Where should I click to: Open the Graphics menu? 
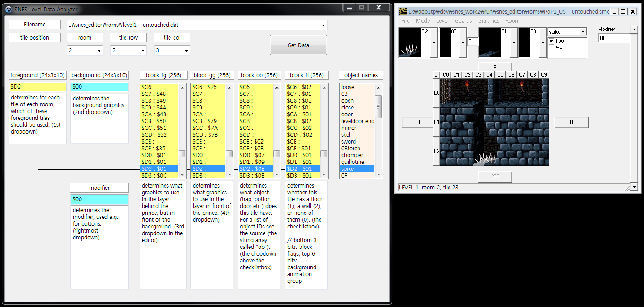(x=489, y=20)
